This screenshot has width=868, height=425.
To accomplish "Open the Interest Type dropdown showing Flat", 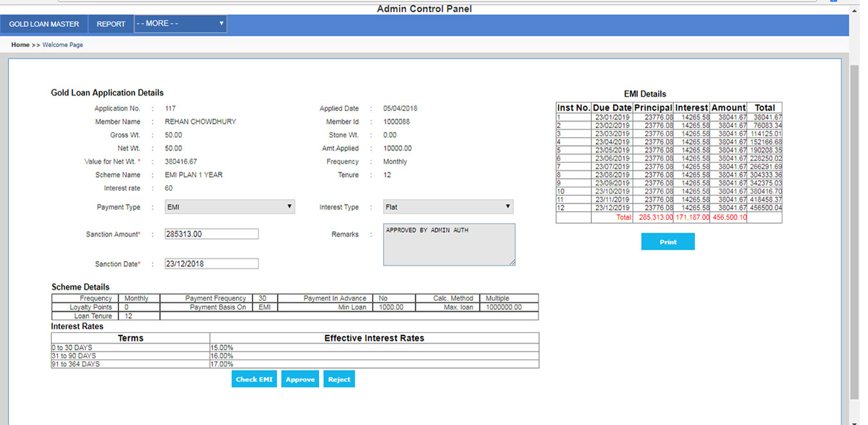I will [x=448, y=207].
